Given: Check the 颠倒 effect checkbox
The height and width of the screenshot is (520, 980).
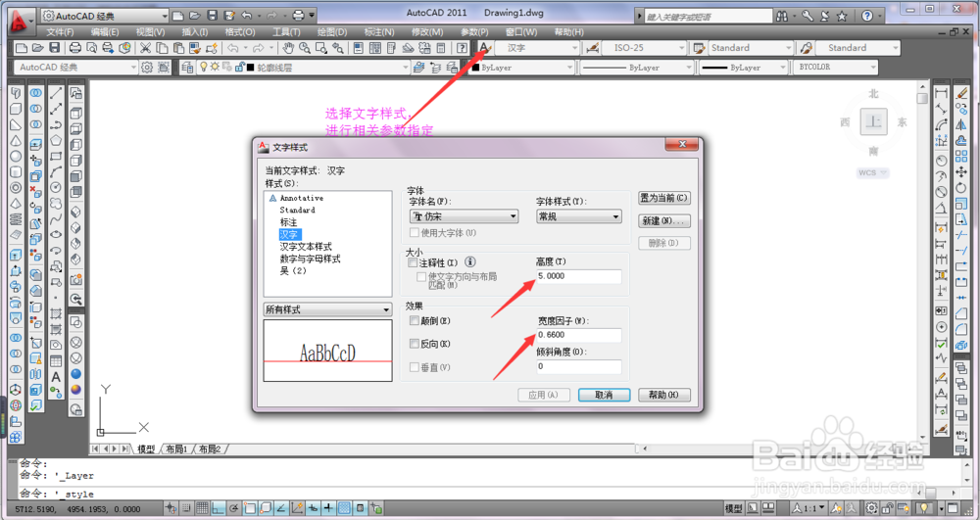Looking at the screenshot, I should tap(414, 321).
